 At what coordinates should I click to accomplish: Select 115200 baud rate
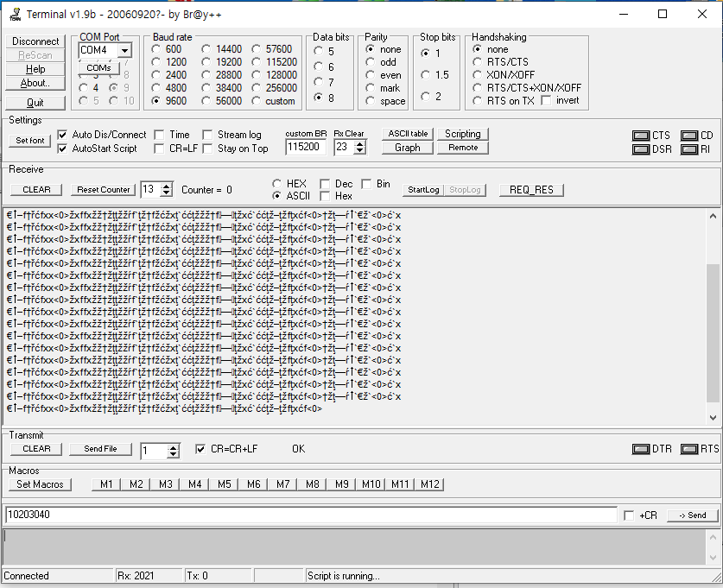[258, 62]
